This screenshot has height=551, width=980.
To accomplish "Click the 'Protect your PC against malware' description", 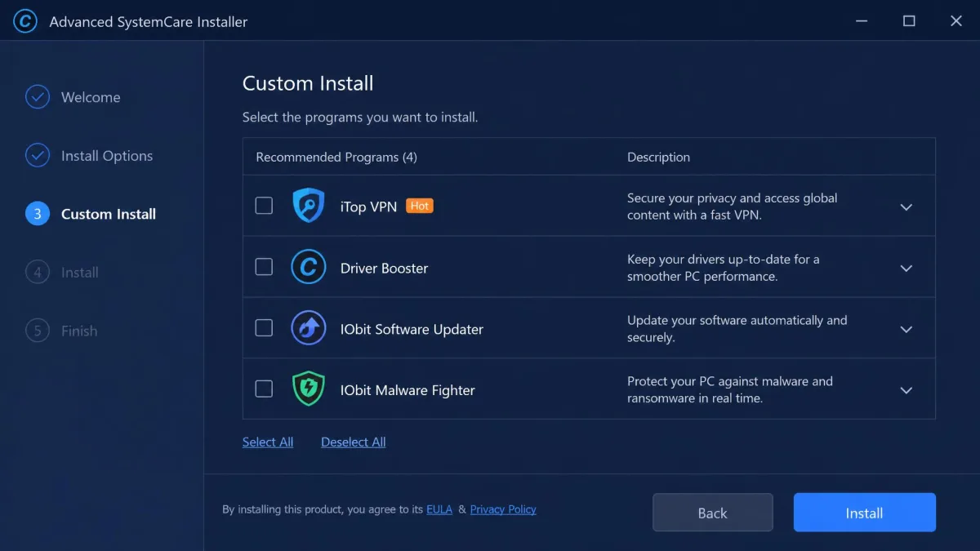I will (730, 390).
